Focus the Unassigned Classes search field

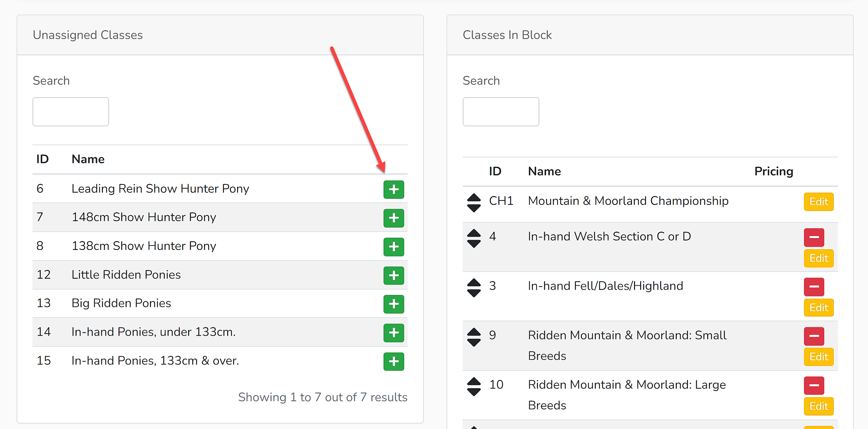coord(71,112)
